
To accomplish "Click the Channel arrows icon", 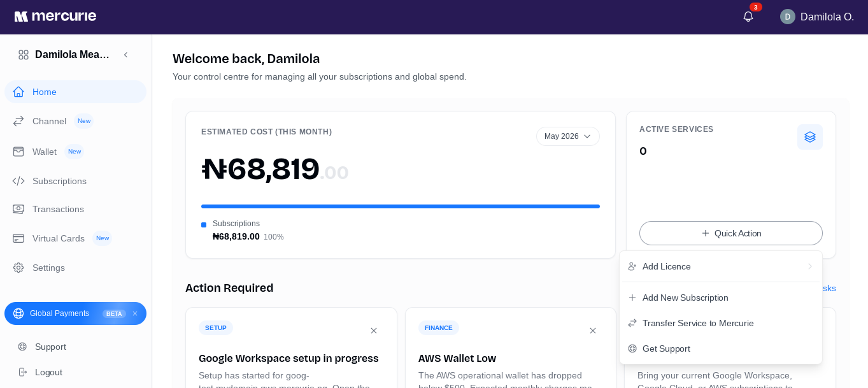I will click(18, 121).
